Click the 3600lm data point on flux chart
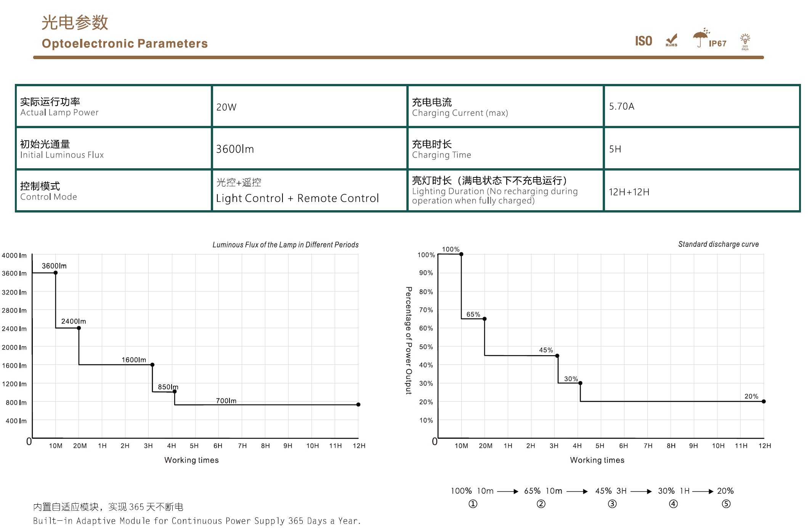Viewport: 812px width, 528px height. coord(56,273)
